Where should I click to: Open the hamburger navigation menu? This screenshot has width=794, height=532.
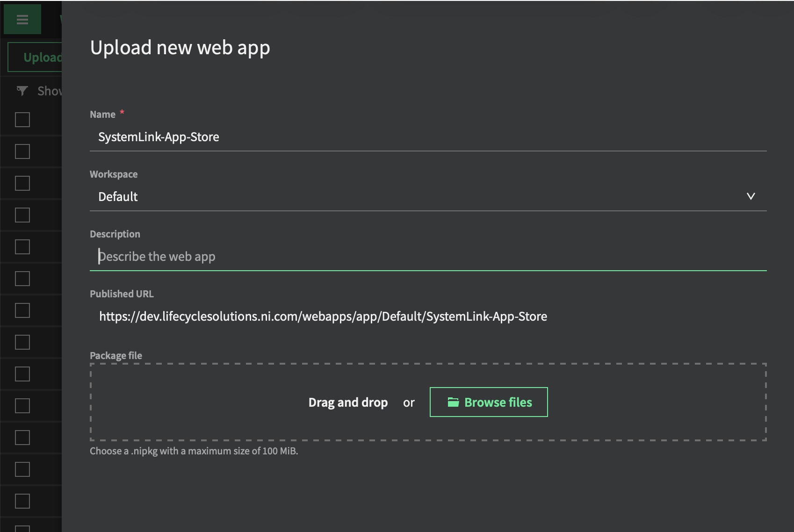[x=22, y=19]
